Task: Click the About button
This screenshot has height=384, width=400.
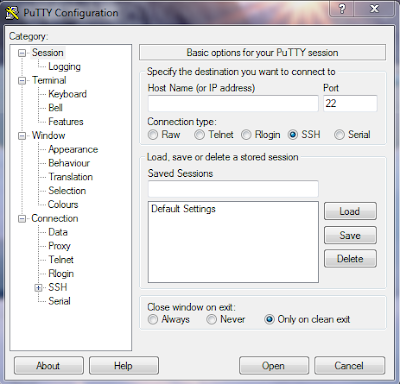Action: 49,366
